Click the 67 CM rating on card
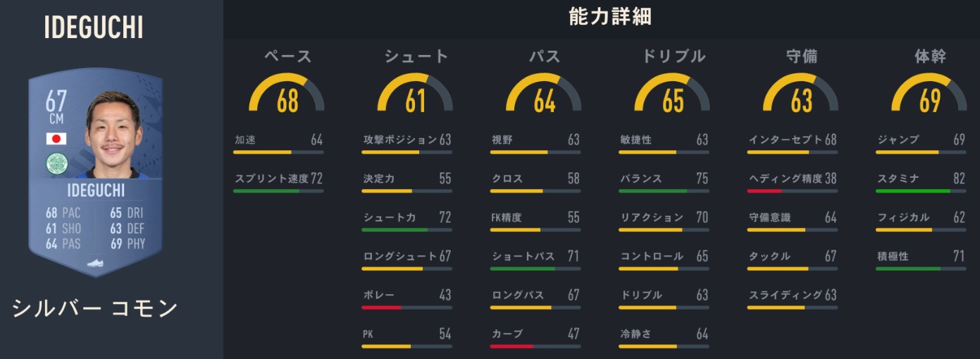The image size is (980, 359). point(56,108)
